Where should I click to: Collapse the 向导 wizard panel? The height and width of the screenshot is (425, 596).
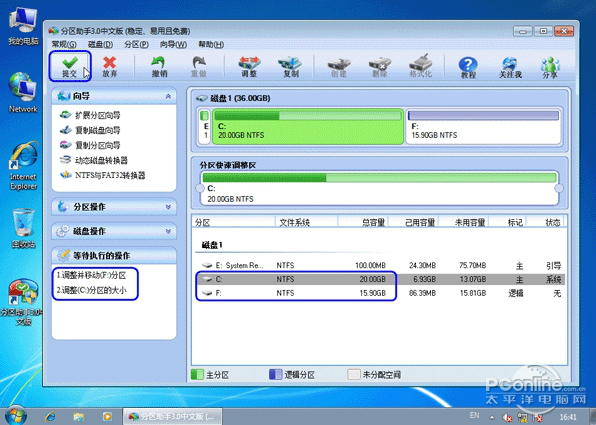point(168,97)
